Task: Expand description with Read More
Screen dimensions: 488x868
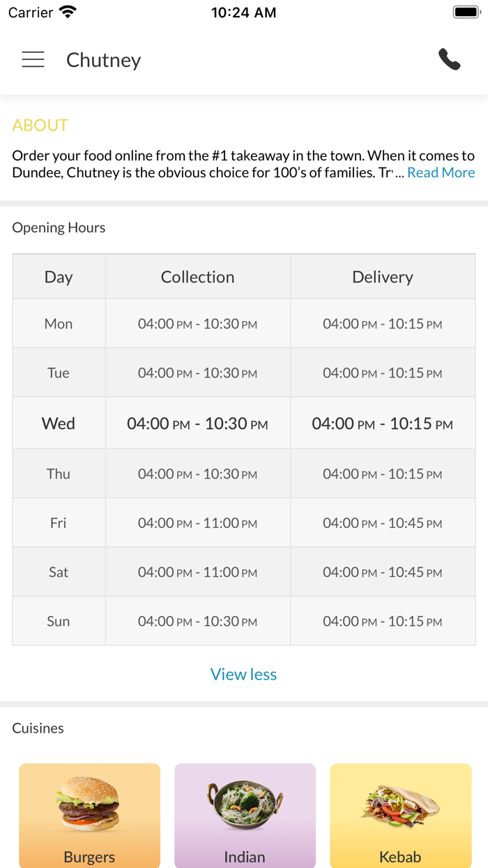Action: pos(441,173)
